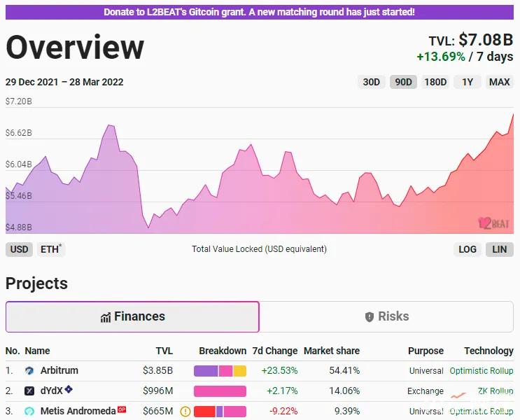Select the MAX time range
This screenshot has width=520, height=420.
[x=499, y=82]
